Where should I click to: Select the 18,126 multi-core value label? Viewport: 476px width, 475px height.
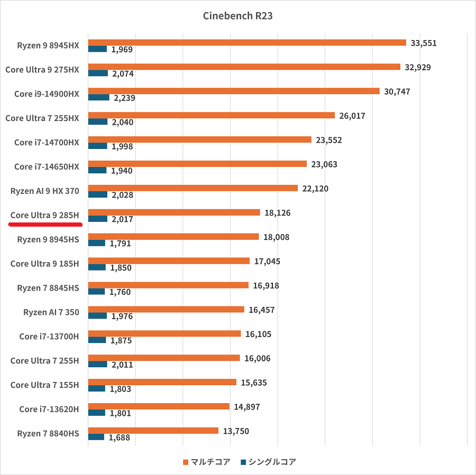point(277,213)
